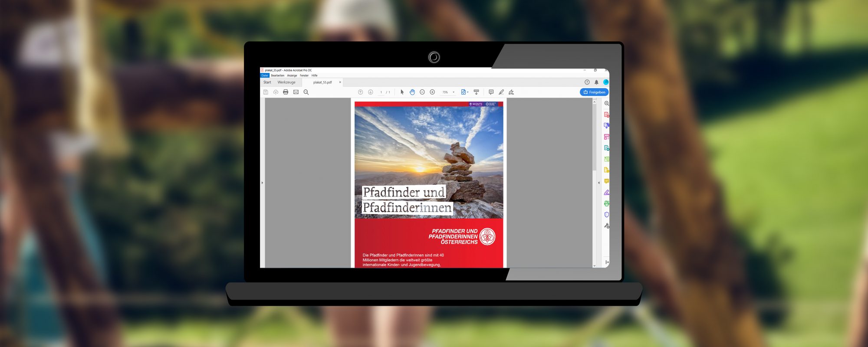The width and height of the screenshot is (868, 347).
Task: Go to next page arrow icon
Action: pos(371,92)
